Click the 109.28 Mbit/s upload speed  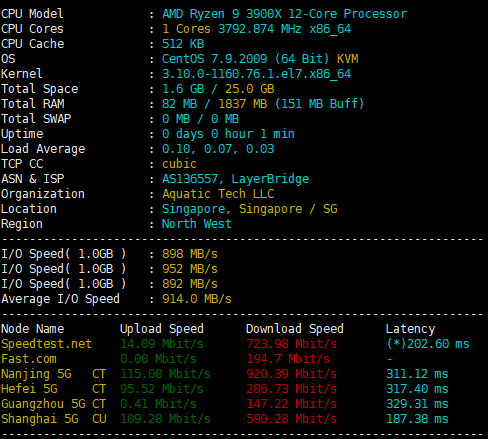tap(165, 419)
